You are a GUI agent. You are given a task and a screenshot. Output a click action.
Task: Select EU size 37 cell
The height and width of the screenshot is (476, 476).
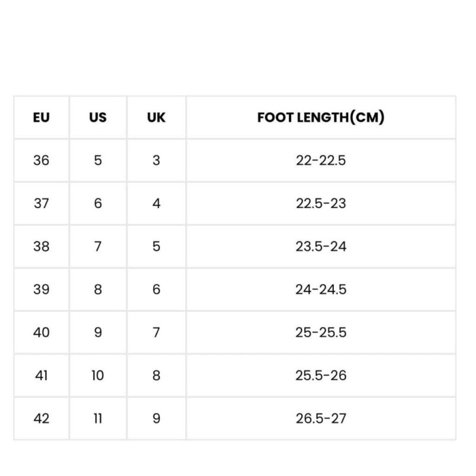(42, 203)
